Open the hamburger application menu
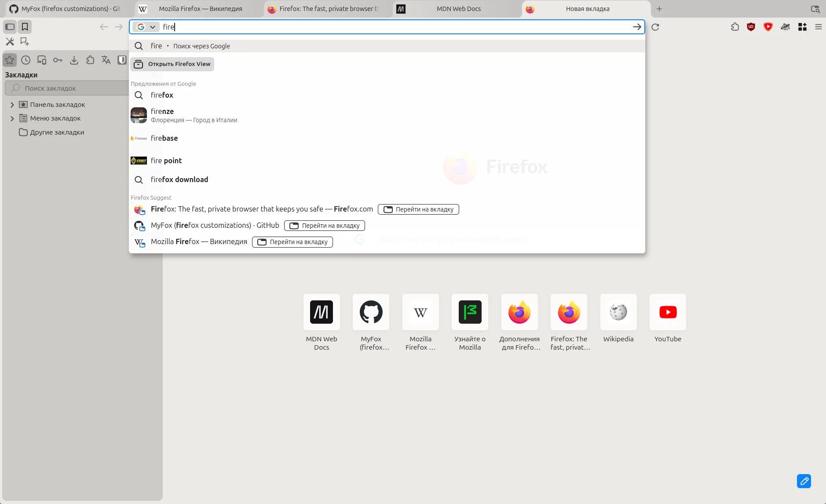The width and height of the screenshot is (826, 504). pos(818,27)
